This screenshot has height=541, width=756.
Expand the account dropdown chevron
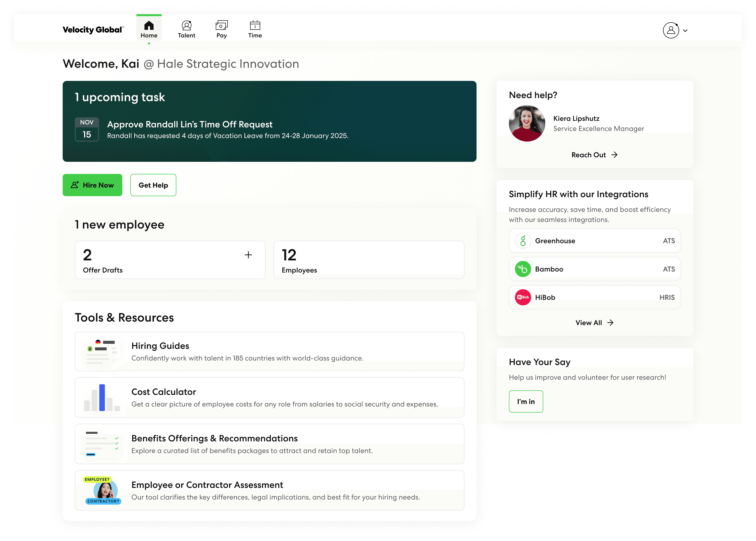(x=685, y=31)
